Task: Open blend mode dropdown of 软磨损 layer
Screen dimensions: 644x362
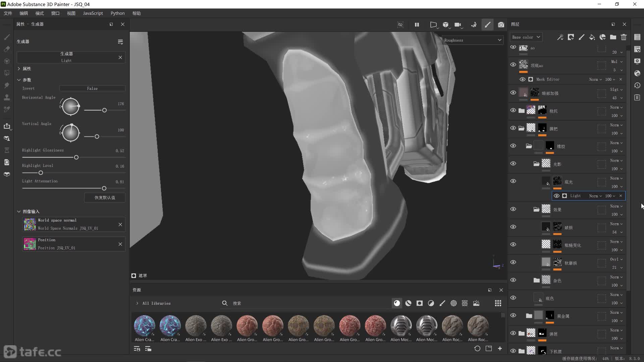Action: (x=616, y=259)
